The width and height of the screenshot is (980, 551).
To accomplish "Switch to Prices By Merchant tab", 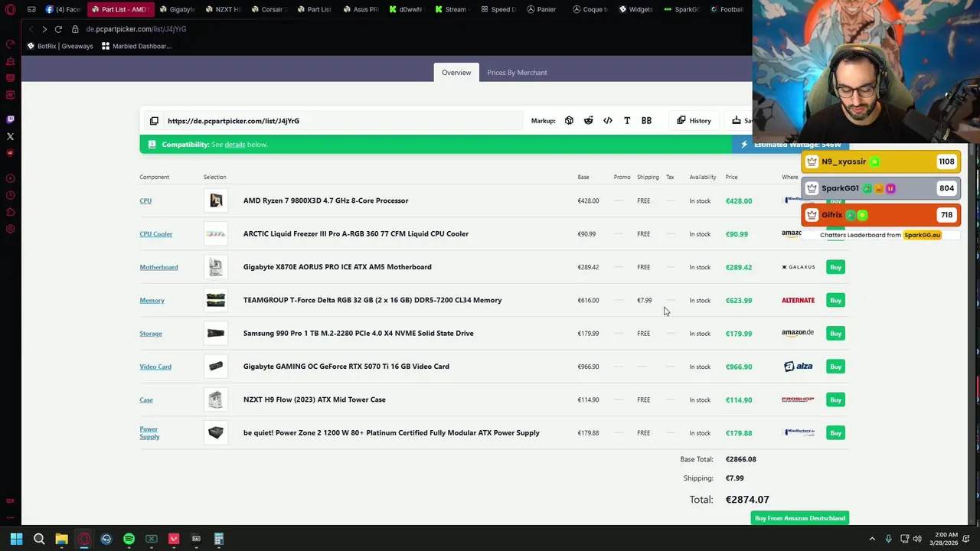I will tap(517, 73).
